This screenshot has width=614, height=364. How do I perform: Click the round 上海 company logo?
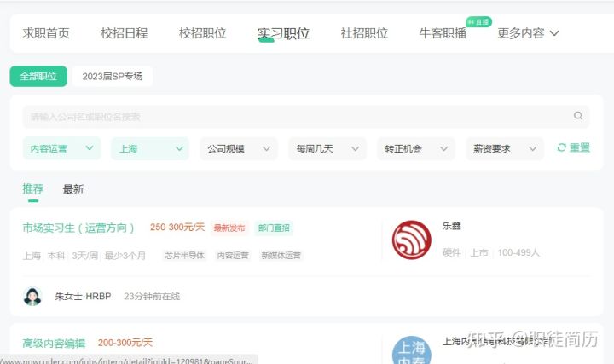click(x=412, y=350)
